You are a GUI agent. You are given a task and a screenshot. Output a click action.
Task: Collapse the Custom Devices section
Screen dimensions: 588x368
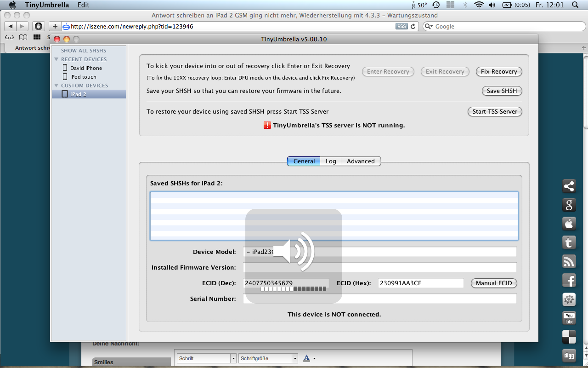pyautogui.click(x=57, y=86)
